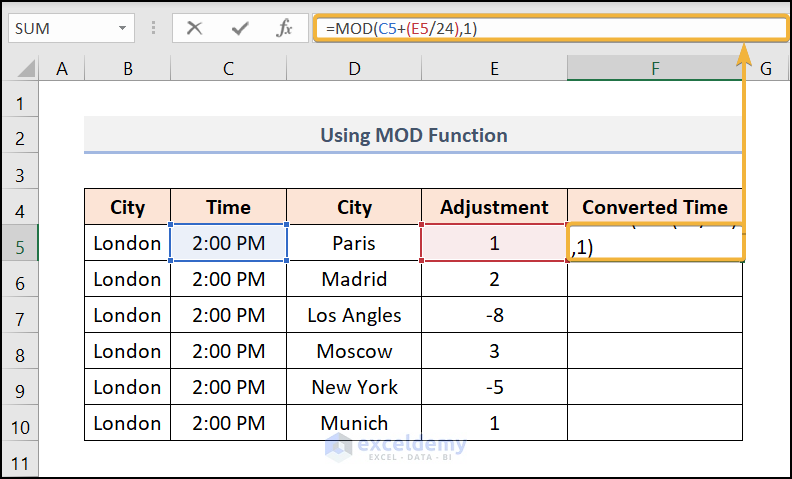Click the Enter checkmark formula icon

pos(240,29)
